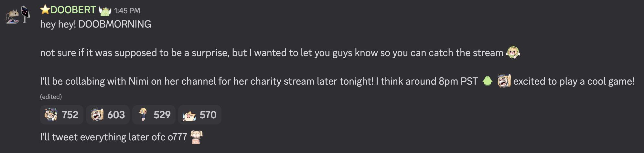This screenshot has height=153, width=644.
Task: Click the green blob emoji after PST
Action: coord(487,81)
